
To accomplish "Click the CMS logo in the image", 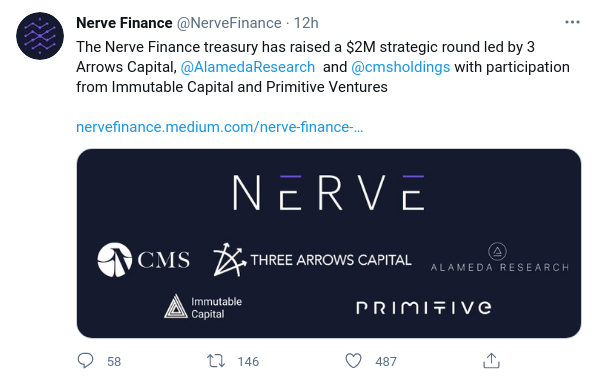I will coord(143,260).
